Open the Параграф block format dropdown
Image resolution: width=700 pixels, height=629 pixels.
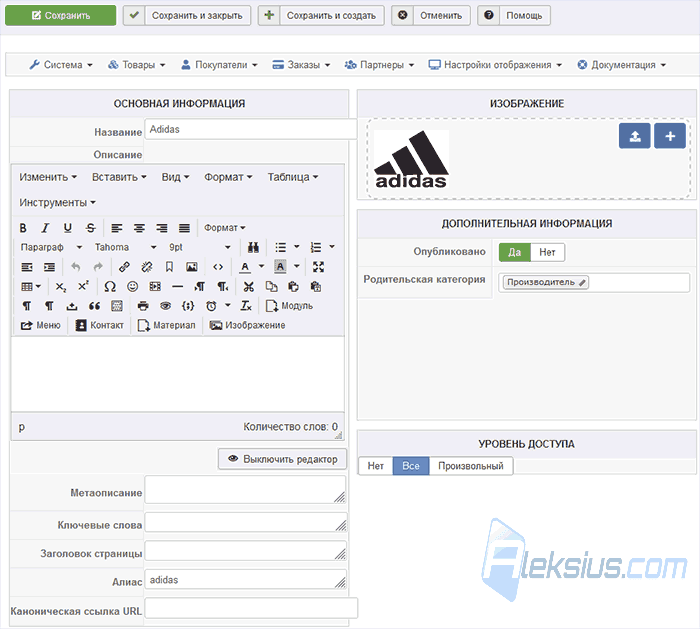[x=51, y=247]
